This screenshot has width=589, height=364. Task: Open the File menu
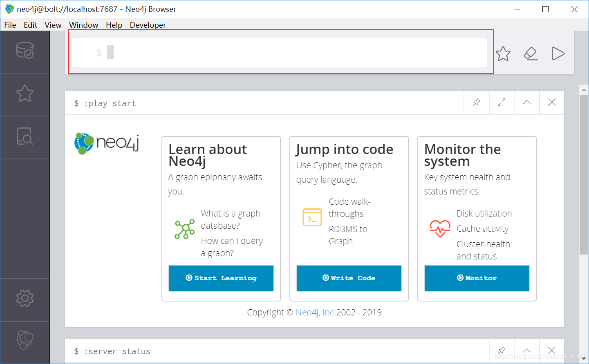[x=10, y=25]
